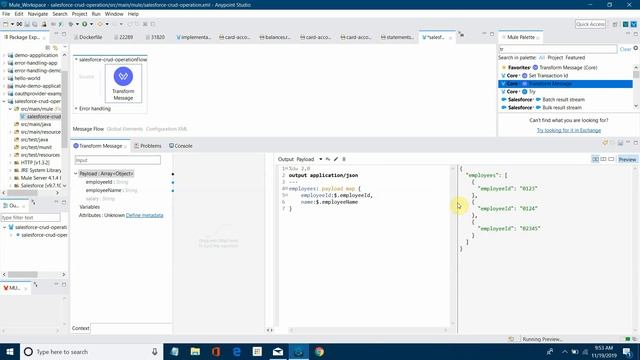Expand the demo-application project

click(x=4, y=55)
